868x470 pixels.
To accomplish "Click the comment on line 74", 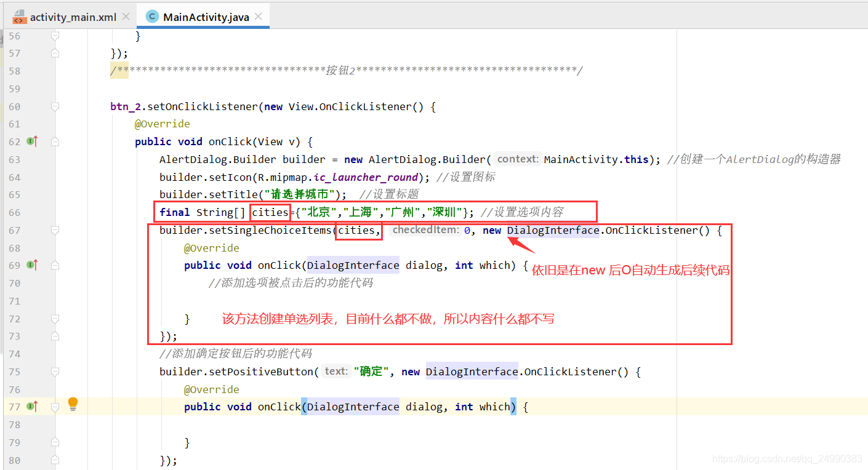I will click(236, 354).
